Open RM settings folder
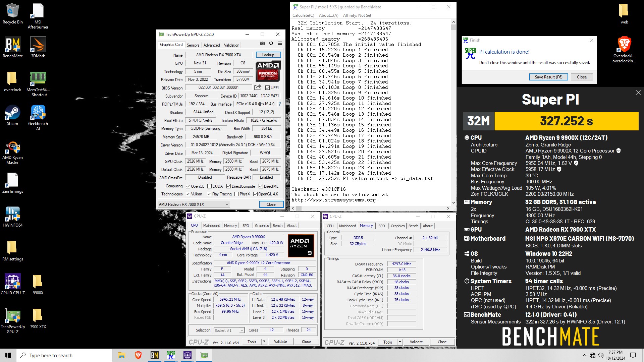Viewport: 644px width, 362px height. [12, 251]
